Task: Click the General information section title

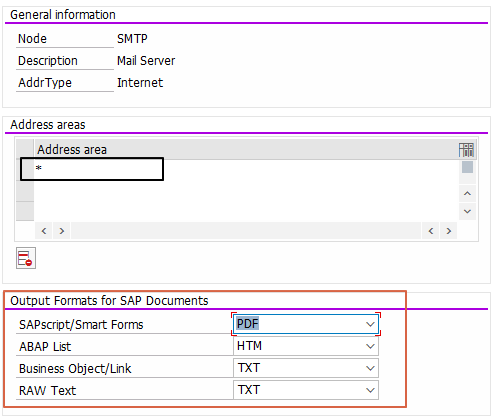Action: pyautogui.click(x=63, y=15)
